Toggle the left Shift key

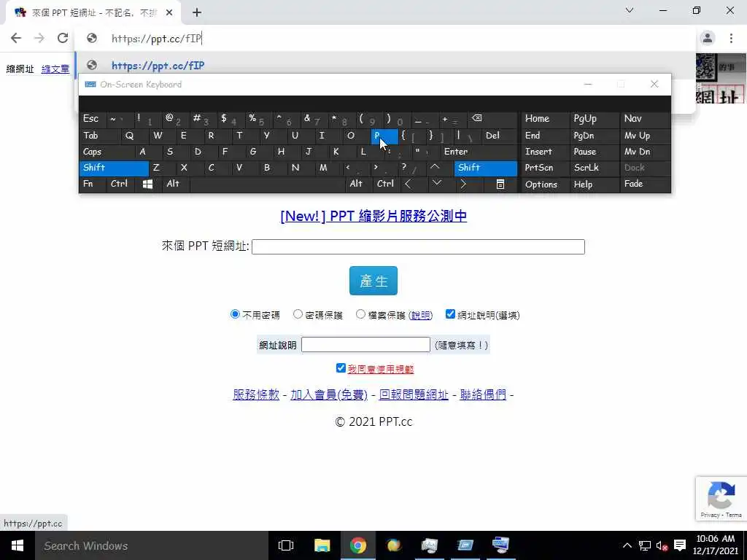click(x=114, y=168)
